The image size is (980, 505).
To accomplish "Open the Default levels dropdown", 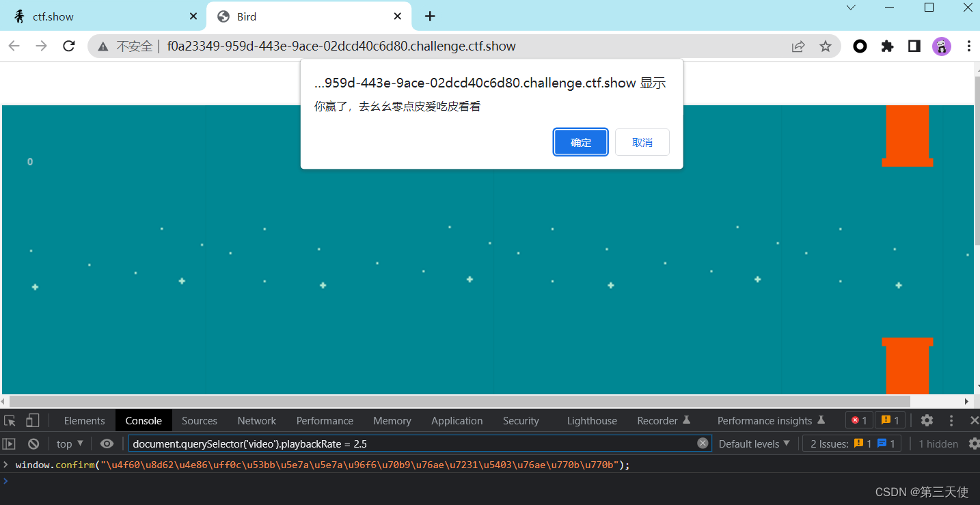I will (x=754, y=443).
